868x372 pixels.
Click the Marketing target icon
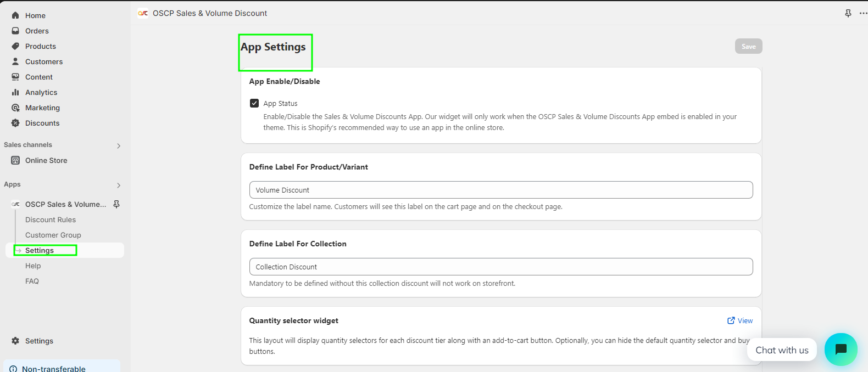click(x=15, y=108)
